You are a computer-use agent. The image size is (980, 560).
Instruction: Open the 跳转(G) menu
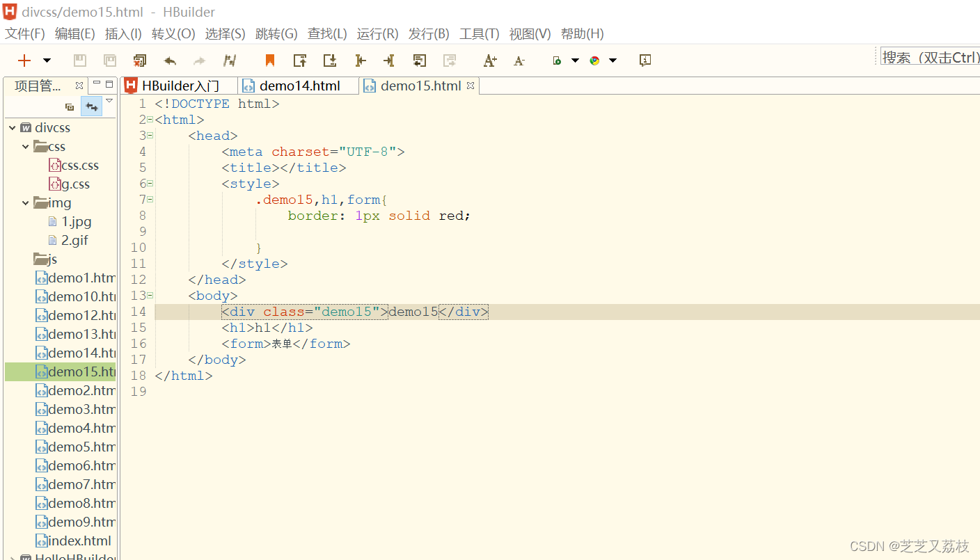pos(276,33)
